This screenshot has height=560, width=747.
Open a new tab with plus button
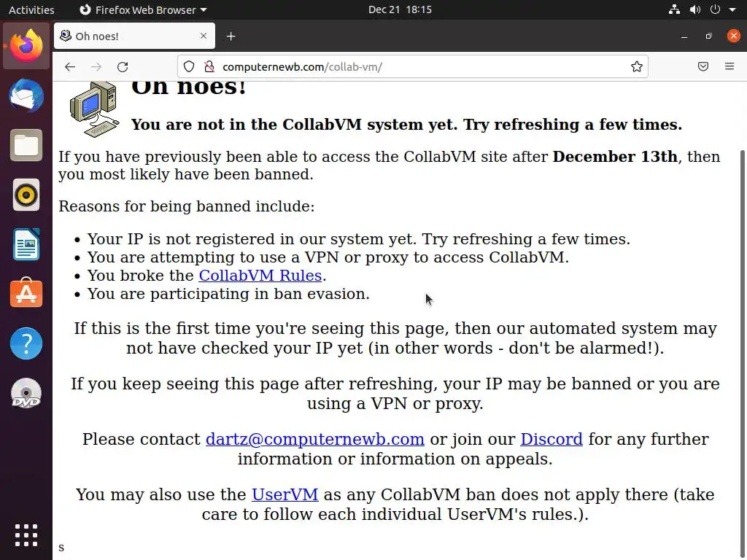231,36
